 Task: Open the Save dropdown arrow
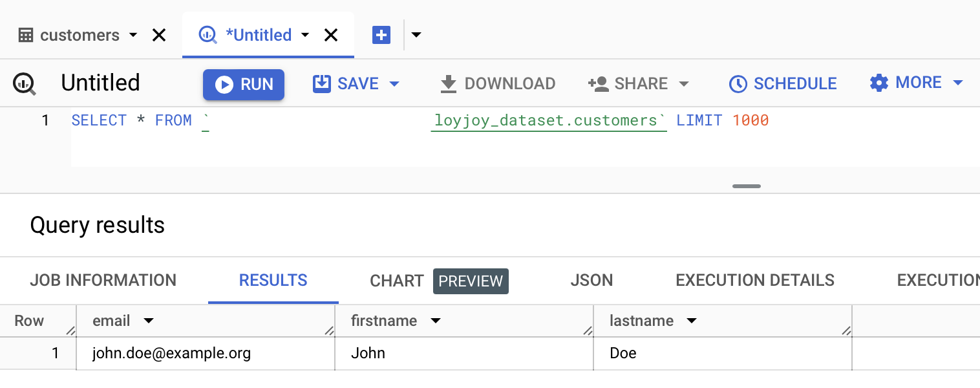pyautogui.click(x=394, y=84)
